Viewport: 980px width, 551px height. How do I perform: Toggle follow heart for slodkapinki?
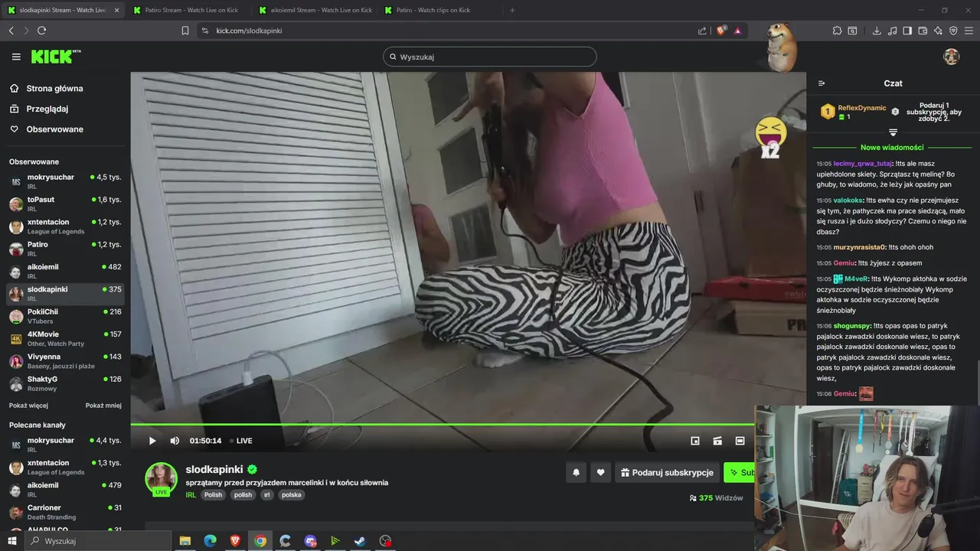point(600,473)
